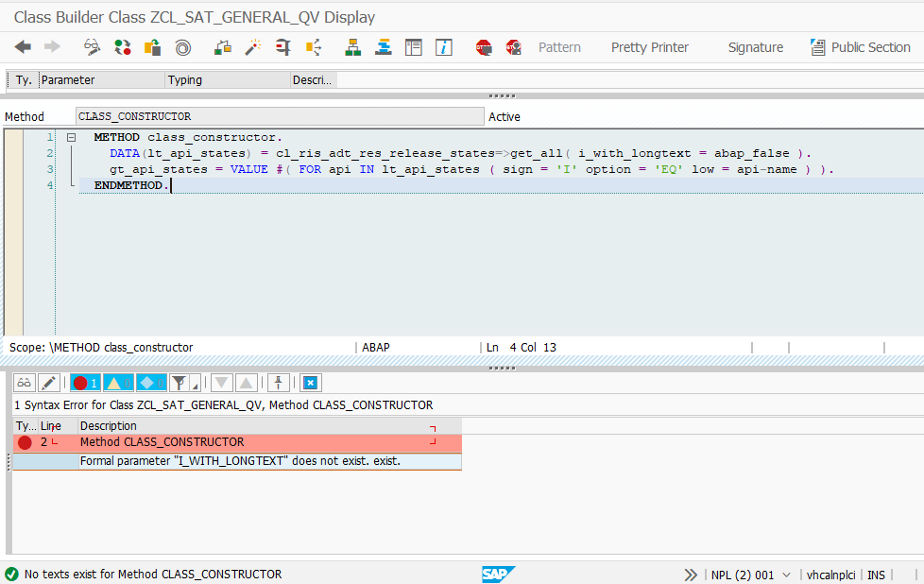The image size is (924, 584).
Task: Select the pencil edit icon in message toolbar
Action: tap(47, 383)
